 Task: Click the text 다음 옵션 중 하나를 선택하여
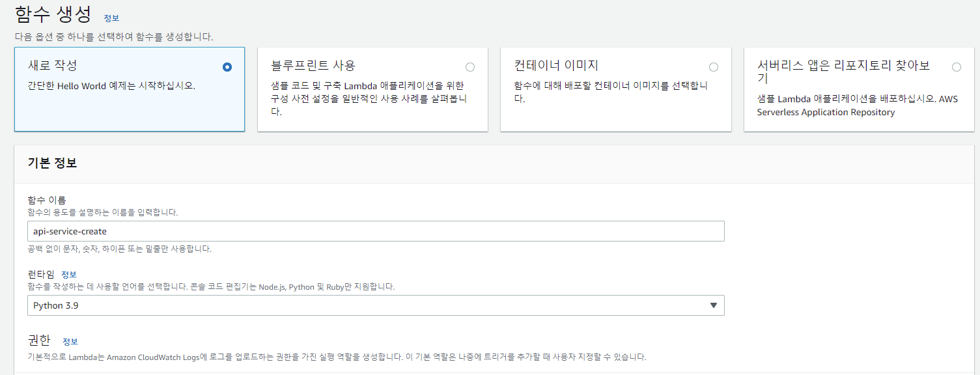point(114,37)
